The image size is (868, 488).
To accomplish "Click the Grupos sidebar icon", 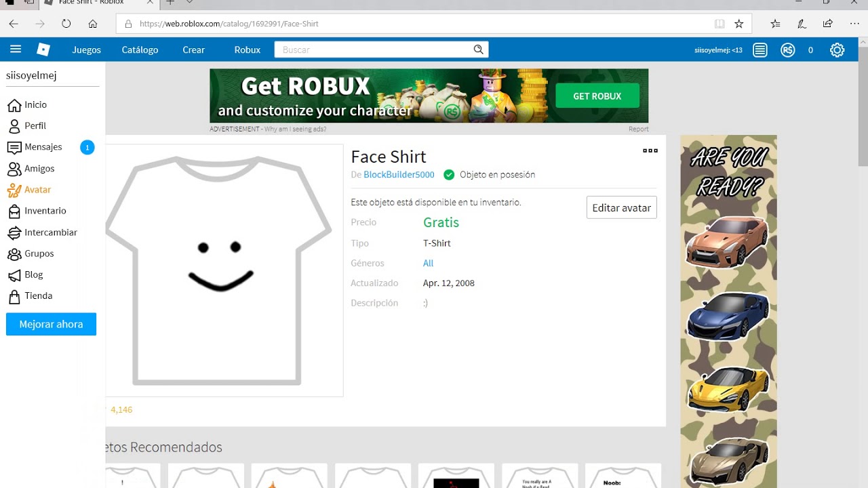I will tap(14, 253).
